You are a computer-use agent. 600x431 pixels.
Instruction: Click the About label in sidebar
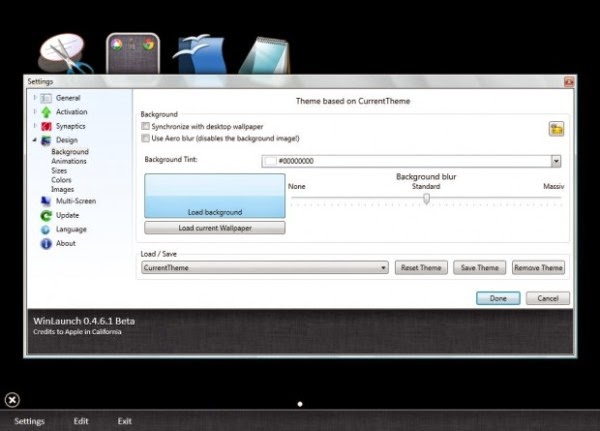(x=66, y=243)
